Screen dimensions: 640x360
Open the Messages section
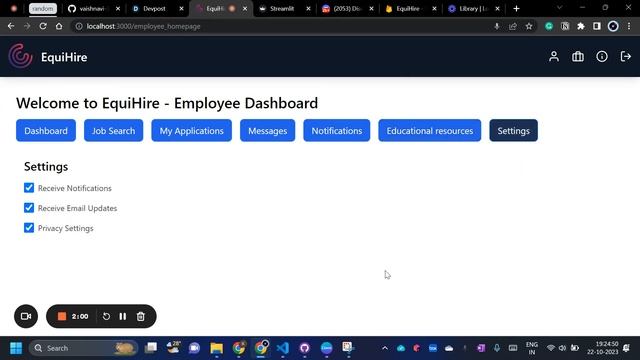click(x=267, y=131)
